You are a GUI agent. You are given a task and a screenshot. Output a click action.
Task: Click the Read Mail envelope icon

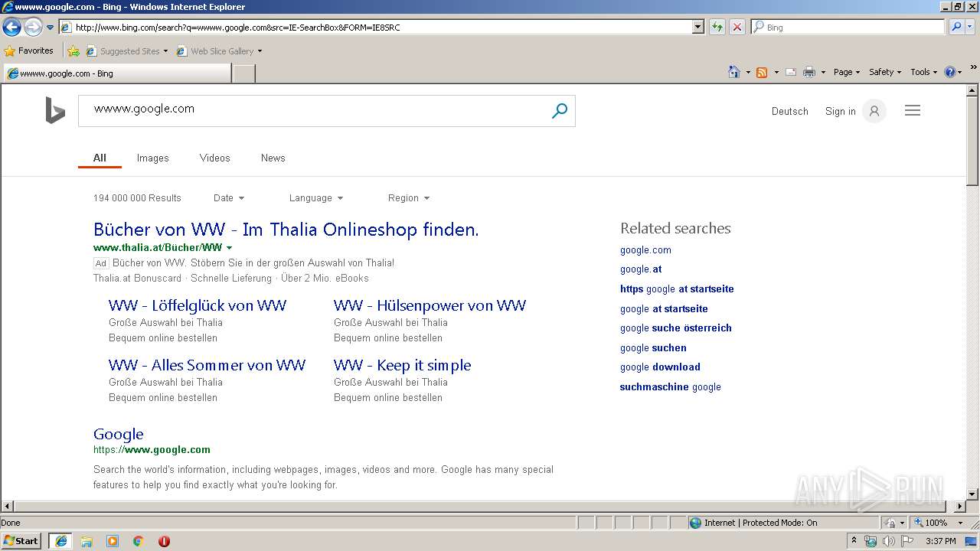pyautogui.click(x=791, y=72)
